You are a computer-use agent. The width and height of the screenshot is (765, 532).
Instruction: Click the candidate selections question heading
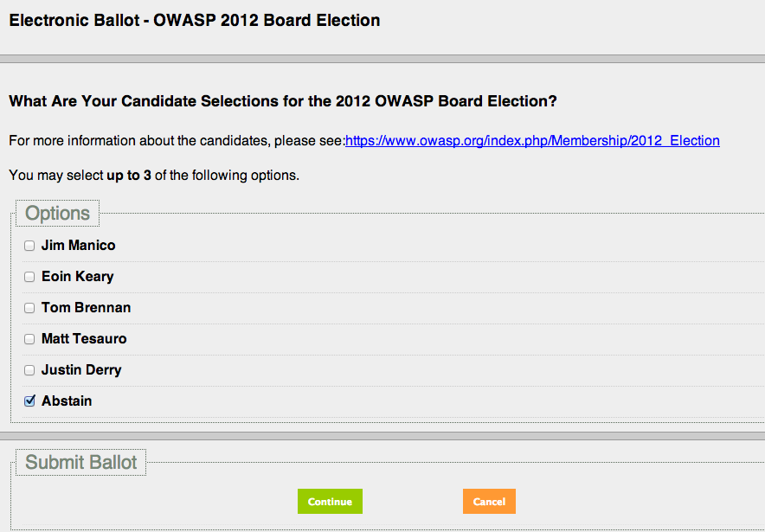point(283,101)
